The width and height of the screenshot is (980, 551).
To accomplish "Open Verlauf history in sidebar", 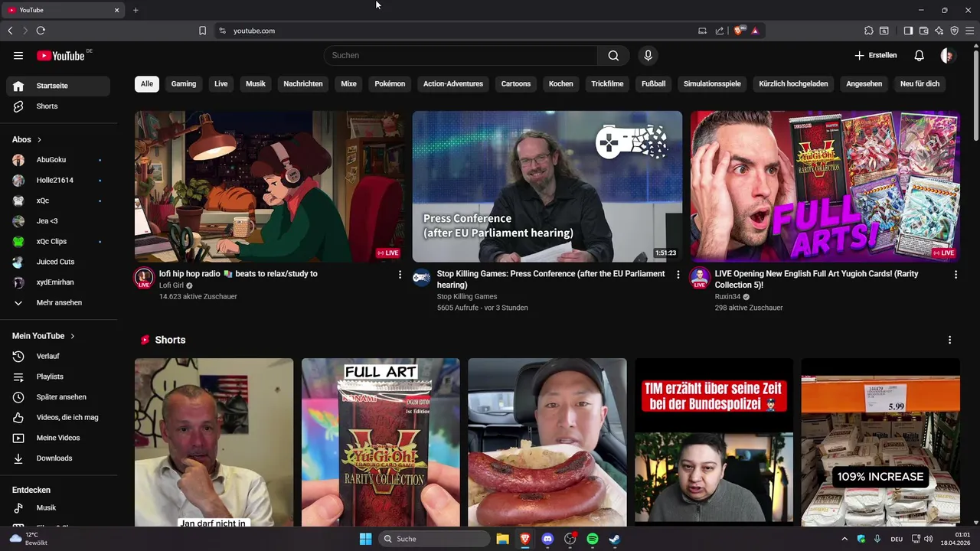I will point(58,356).
